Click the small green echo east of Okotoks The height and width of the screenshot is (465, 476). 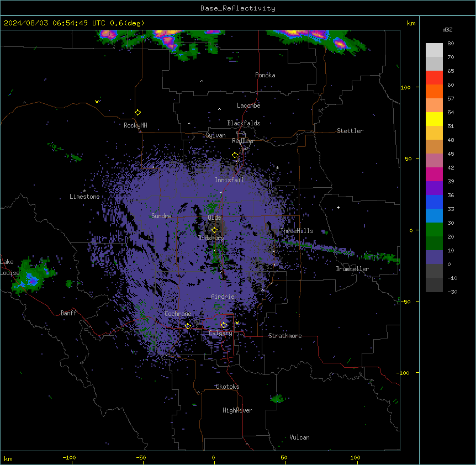click(277, 399)
